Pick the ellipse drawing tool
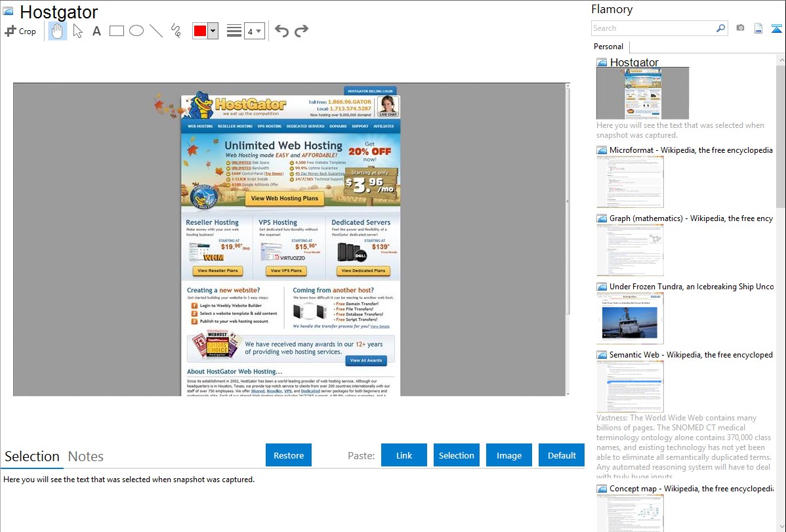 pyautogui.click(x=136, y=31)
